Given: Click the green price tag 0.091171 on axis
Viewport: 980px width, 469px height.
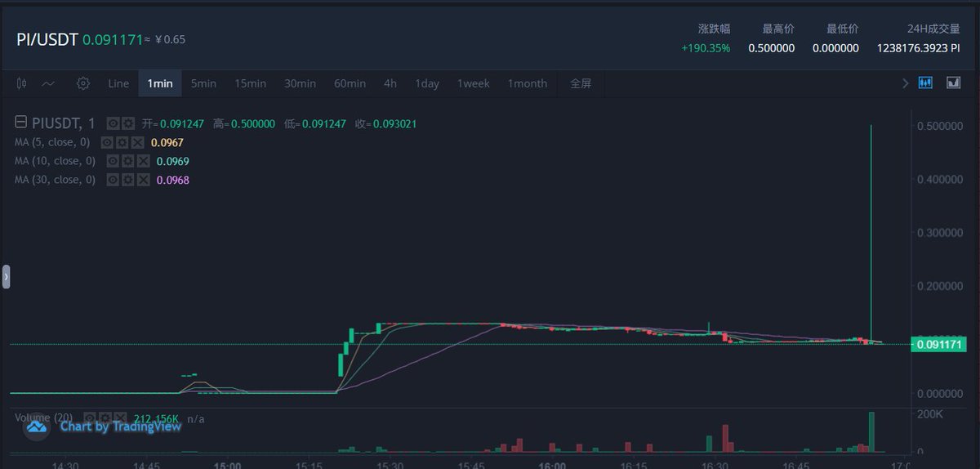Looking at the screenshot, I should [939, 345].
